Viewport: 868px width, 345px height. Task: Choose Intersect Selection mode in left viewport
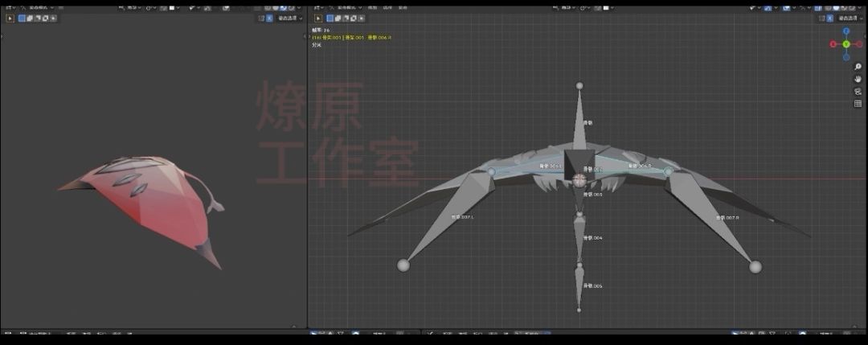(53, 18)
